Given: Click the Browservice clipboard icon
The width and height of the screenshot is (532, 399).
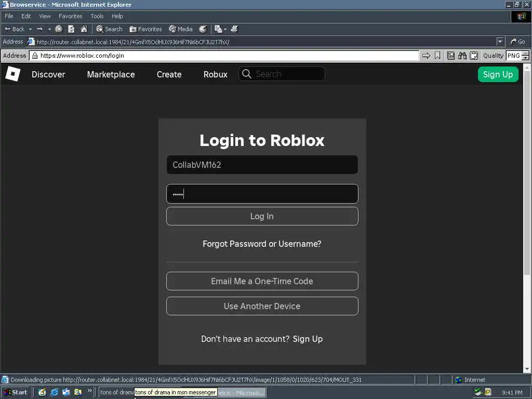Looking at the screenshot, I should 474,56.
